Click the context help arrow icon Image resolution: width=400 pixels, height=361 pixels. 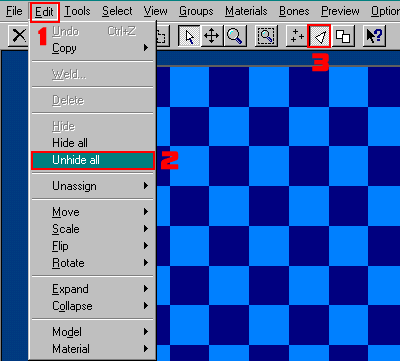coord(374,36)
